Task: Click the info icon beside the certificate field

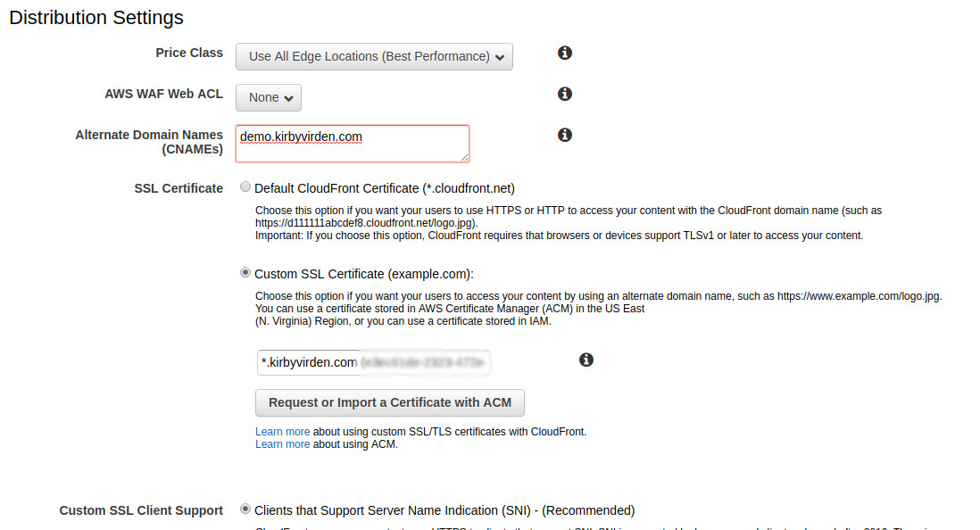Action: (x=586, y=360)
